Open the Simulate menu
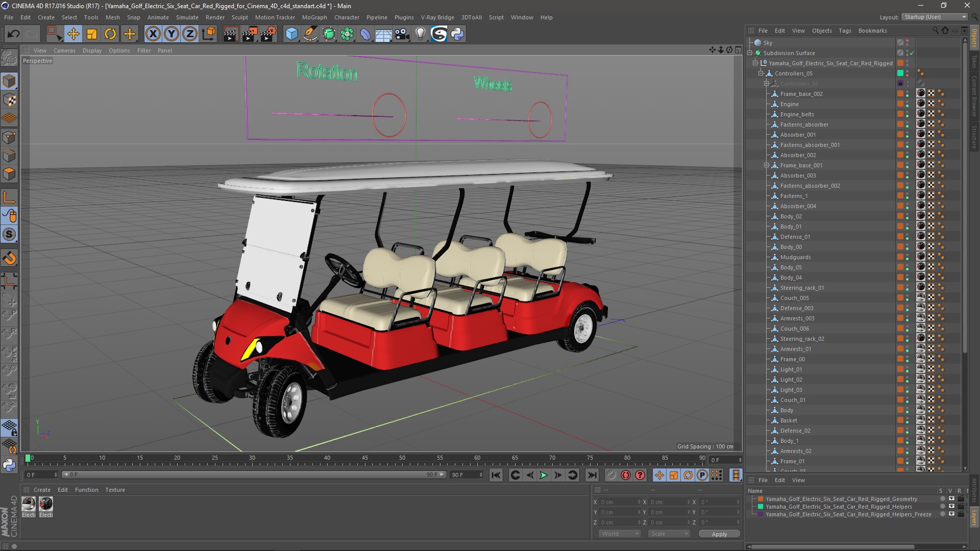The height and width of the screenshot is (551, 980). click(x=187, y=17)
